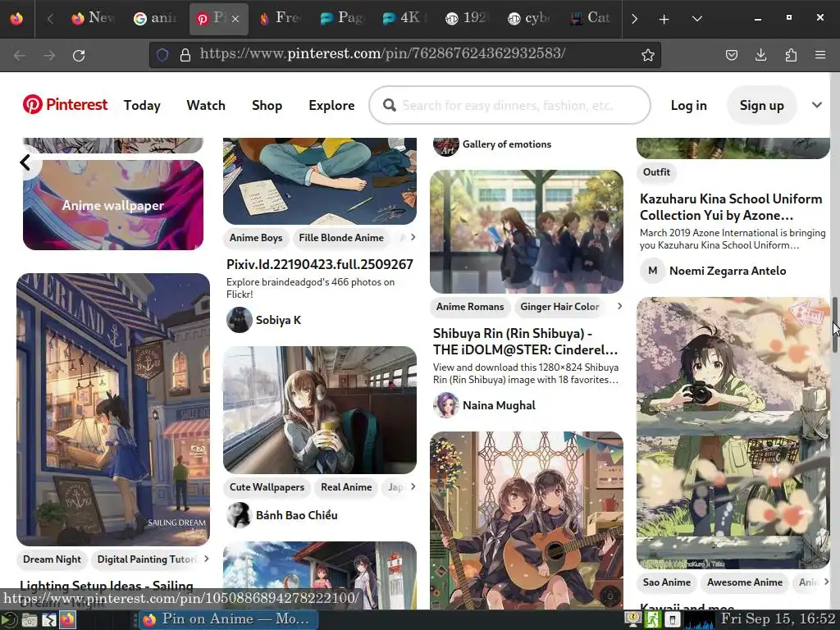The height and width of the screenshot is (630, 840).
Task: Select the Anime Boys tag
Action: pyautogui.click(x=256, y=237)
